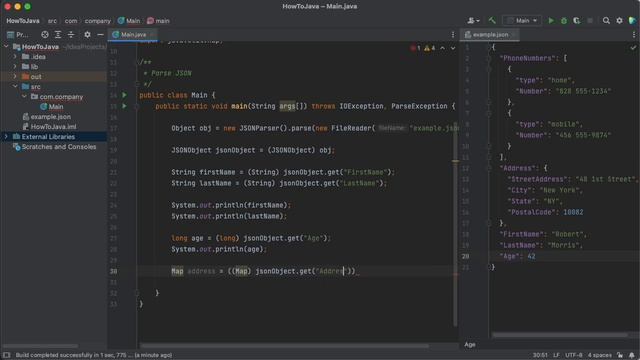
Task: Open Search Everywhere magnifier
Action: click(x=606, y=20)
